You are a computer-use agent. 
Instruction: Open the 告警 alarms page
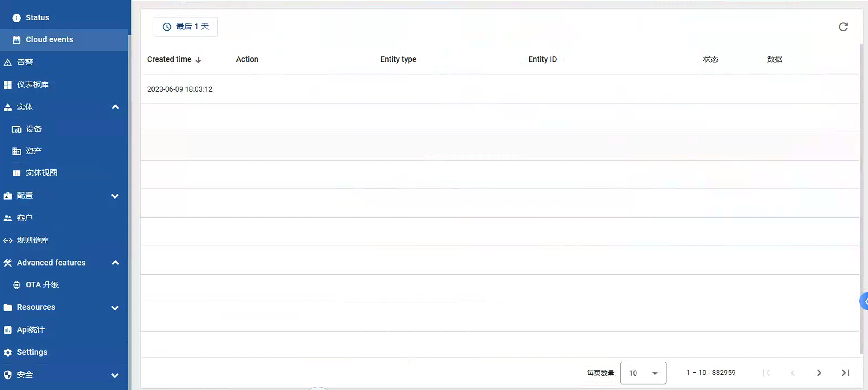point(25,62)
